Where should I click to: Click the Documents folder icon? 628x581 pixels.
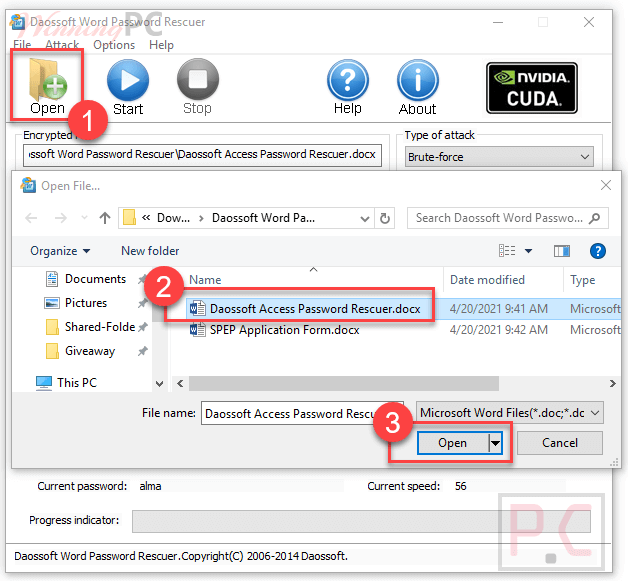[x=52, y=279]
